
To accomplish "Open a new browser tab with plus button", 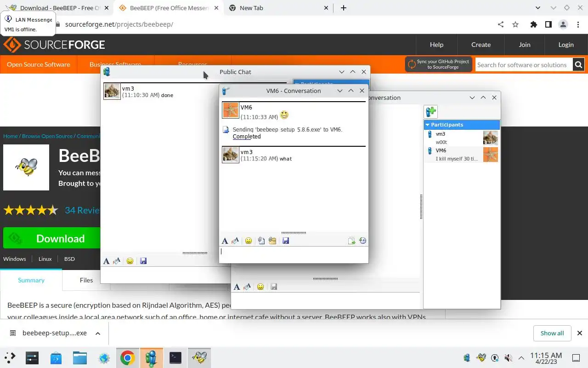I will 344,8.
